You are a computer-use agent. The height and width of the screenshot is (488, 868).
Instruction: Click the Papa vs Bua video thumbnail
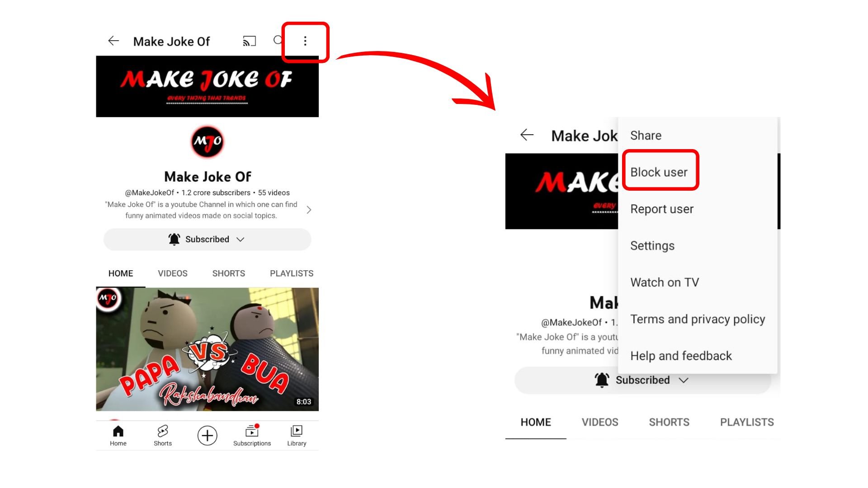pos(207,348)
